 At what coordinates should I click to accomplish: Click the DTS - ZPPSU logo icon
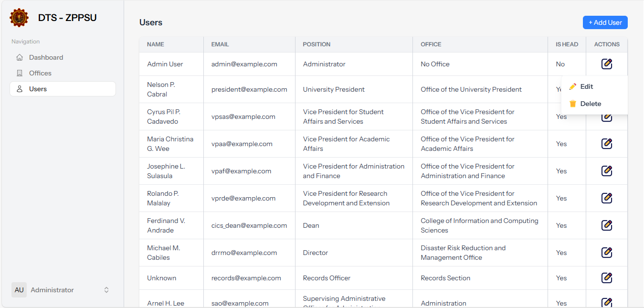(x=19, y=18)
